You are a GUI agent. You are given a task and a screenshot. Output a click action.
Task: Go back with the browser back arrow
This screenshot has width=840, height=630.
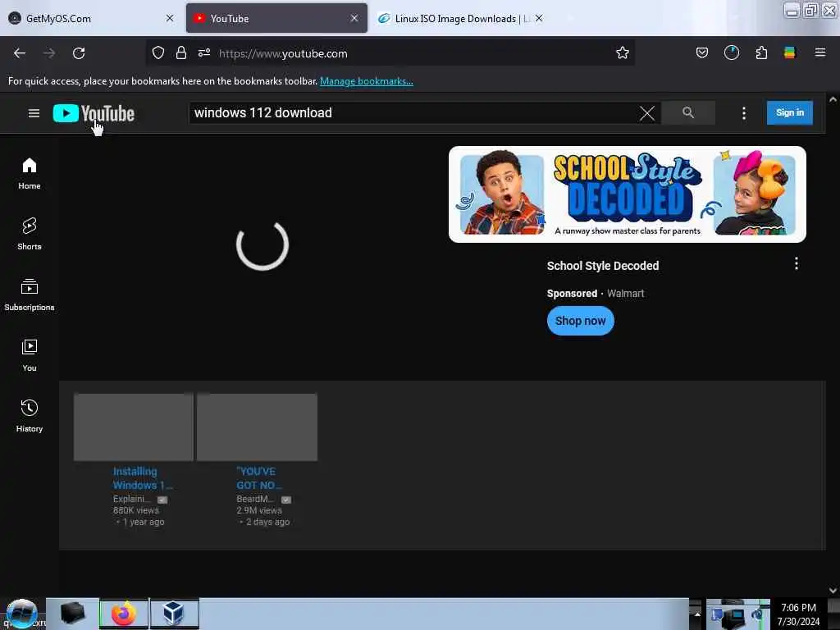pyautogui.click(x=20, y=53)
